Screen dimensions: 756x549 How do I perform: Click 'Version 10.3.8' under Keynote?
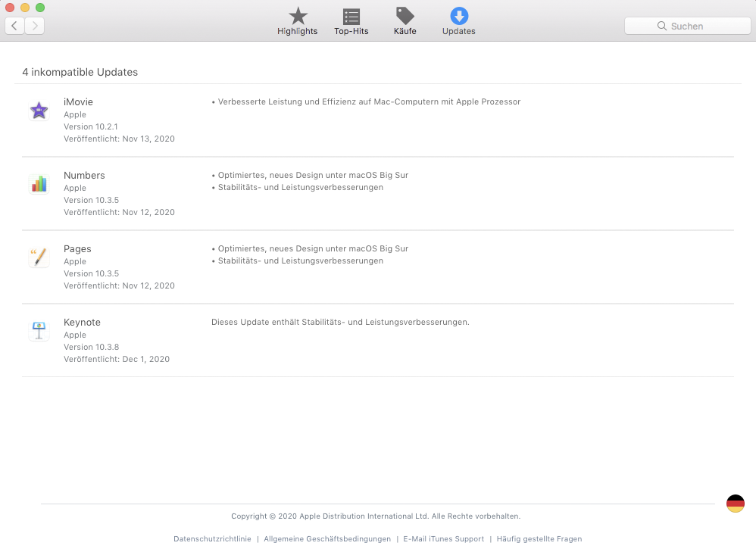(x=91, y=347)
